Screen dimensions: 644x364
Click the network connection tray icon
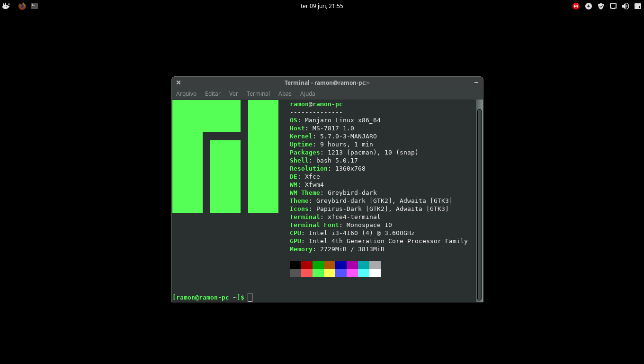[613, 6]
